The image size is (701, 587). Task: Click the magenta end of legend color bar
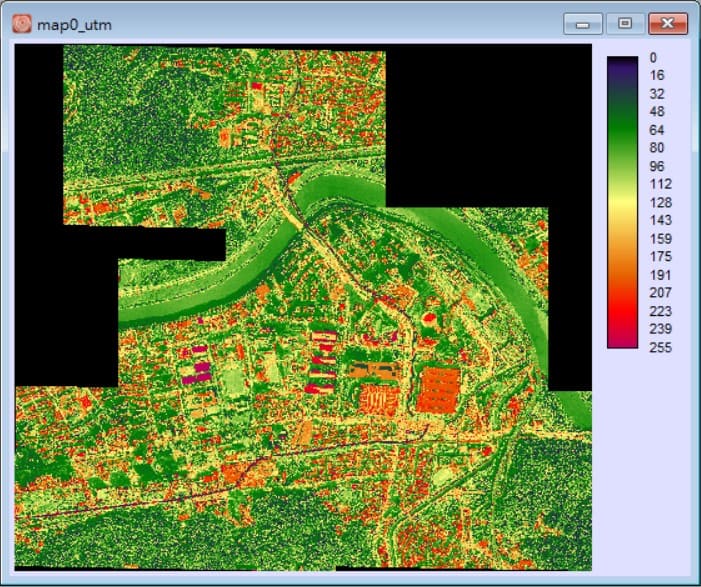coord(622,343)
